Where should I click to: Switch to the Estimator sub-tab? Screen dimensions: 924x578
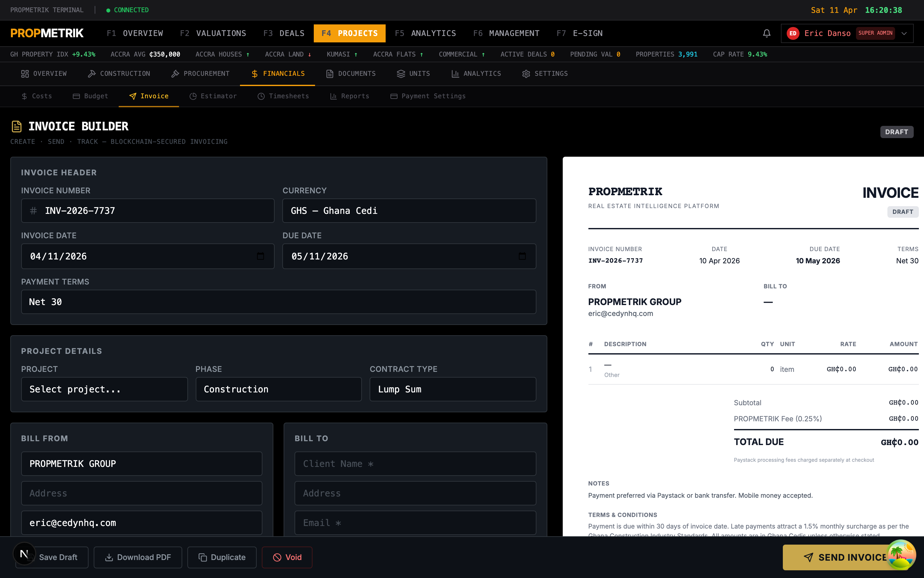(x=213, y=96)
